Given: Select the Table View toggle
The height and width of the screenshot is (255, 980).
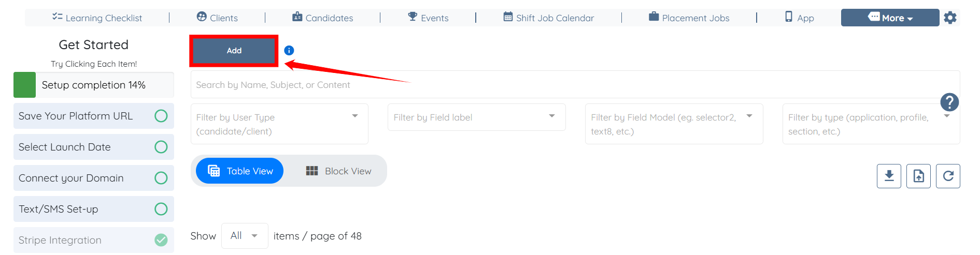Looking at the screenshot, I should [240, 171].
